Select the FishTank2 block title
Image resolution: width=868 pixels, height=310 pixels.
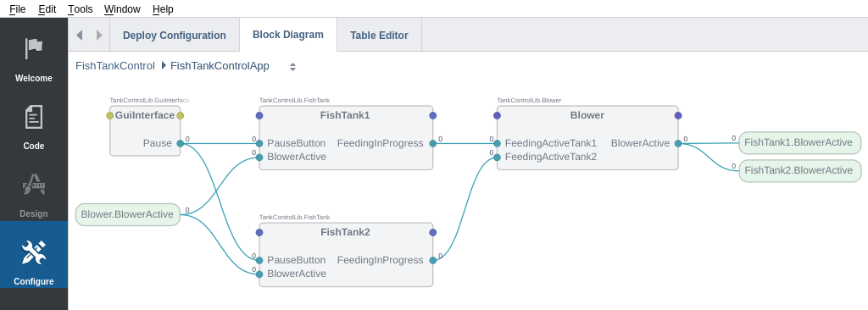click(346, 232)
